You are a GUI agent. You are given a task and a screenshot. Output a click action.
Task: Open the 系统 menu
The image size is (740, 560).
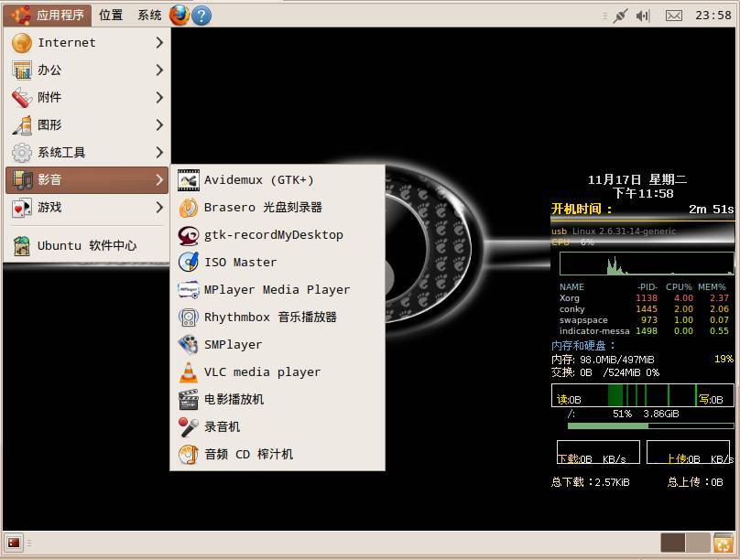(x=149, y=15)
